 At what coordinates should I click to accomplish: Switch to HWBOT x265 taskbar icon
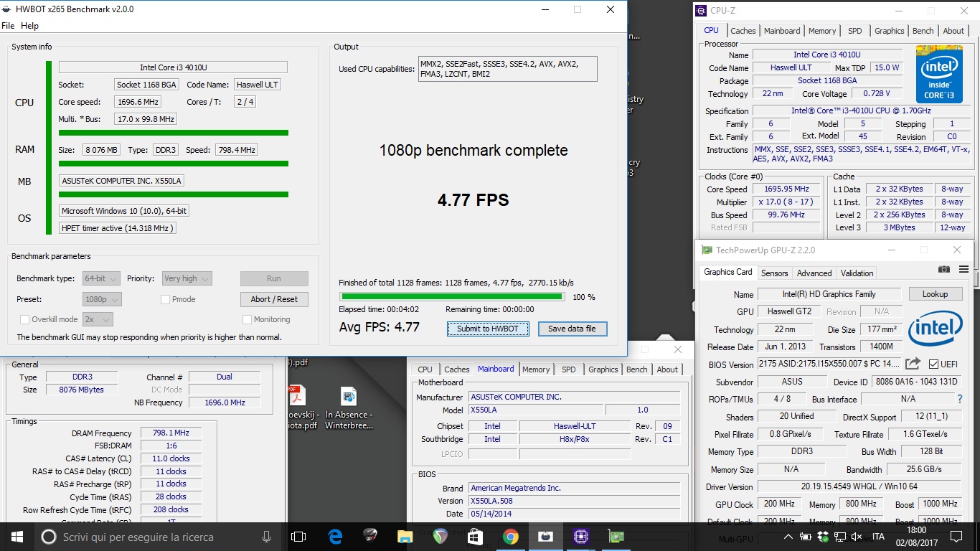[x=545, y=537]
